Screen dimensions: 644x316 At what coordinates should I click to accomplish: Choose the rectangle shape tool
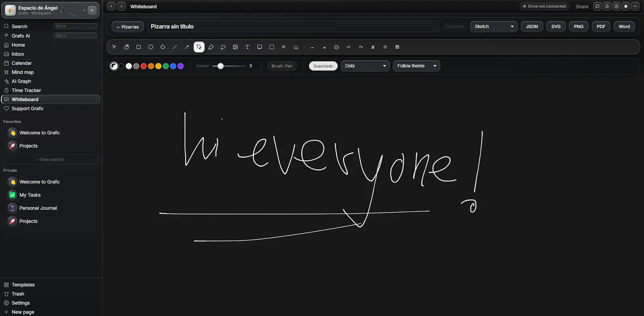(x=138, y=47)
